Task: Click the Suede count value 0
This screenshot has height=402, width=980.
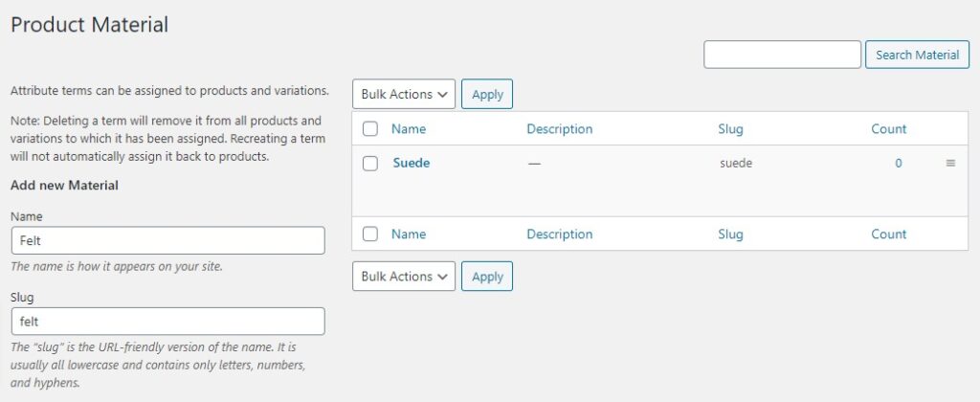Action: [x=899, y=164]
